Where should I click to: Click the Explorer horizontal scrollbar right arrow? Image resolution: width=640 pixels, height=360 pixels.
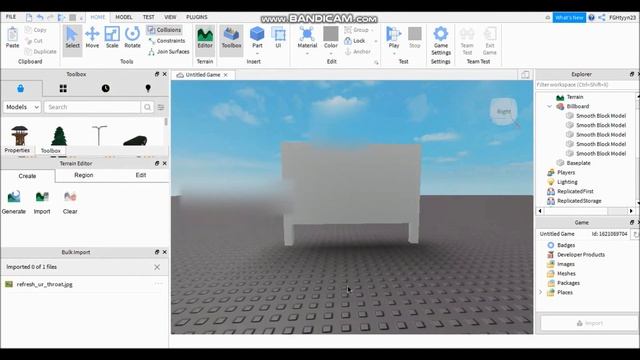click(631, 211)
